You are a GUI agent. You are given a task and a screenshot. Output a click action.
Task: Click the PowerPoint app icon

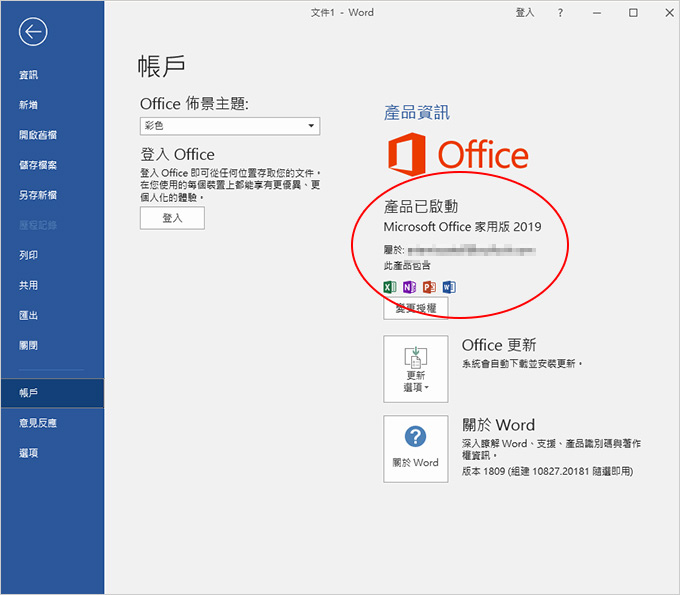point(429,287)
